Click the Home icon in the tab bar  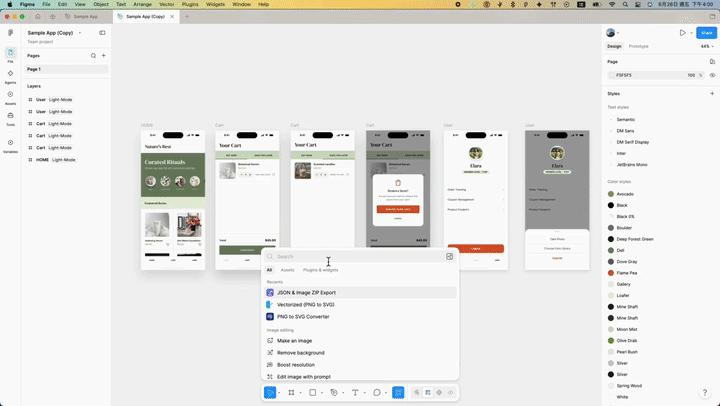click(x=38, y=17)
